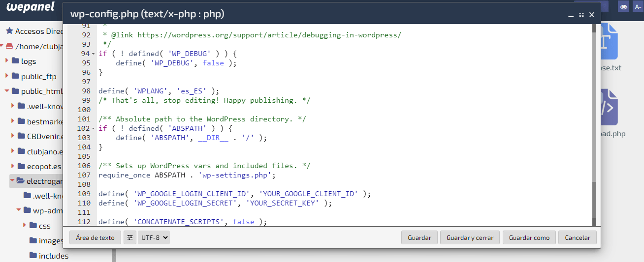Expand the bestmarke folder arrow

(13, 121)
